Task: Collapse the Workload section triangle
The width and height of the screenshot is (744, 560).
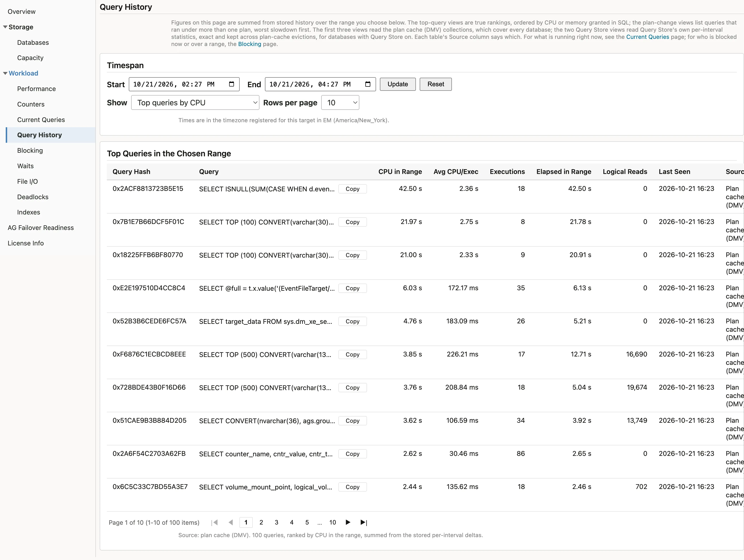Action: point(5,73)
